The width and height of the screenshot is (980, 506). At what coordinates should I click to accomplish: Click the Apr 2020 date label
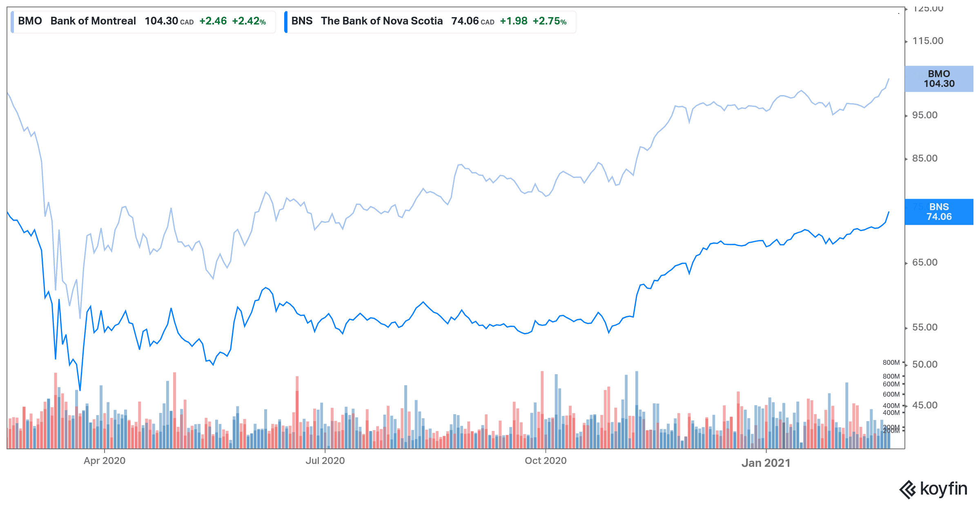105,461
